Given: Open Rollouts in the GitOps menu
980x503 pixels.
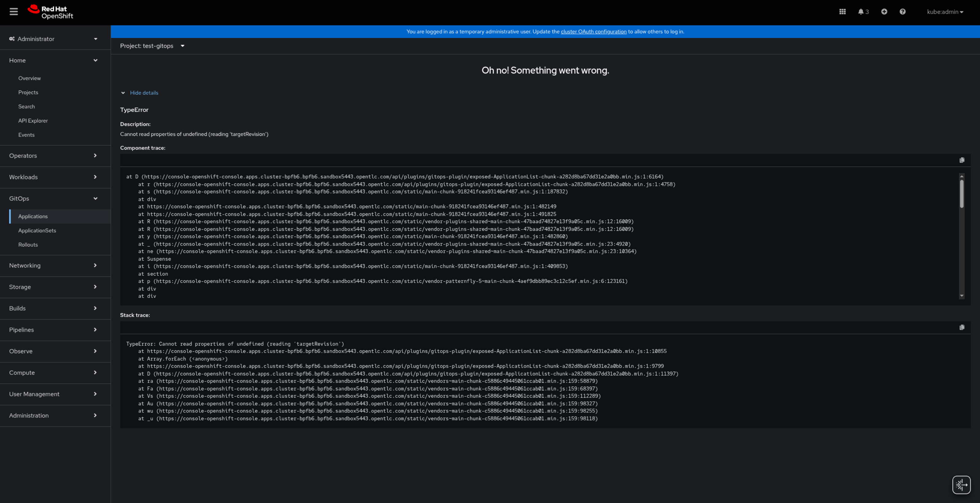Looking at the screenshot, I should (28, 245).
